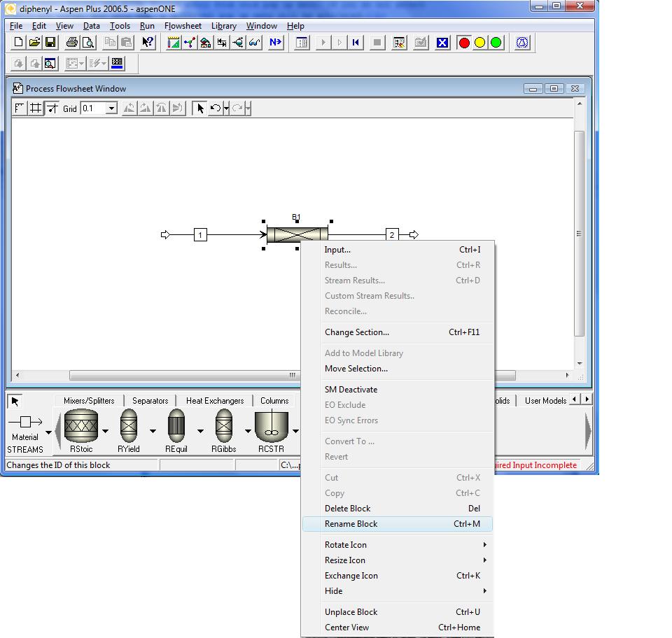Click the green circle toolbar button
The image size is (672, 638).
[x=496, y=43]
